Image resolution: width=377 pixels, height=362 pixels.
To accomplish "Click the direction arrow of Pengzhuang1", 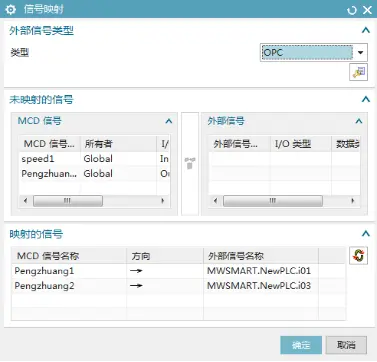I will coord(136,271).
